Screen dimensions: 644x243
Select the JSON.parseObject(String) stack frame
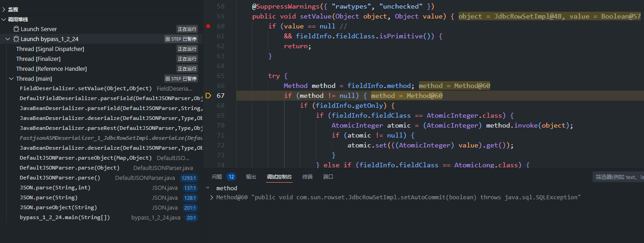click(58, 208)
